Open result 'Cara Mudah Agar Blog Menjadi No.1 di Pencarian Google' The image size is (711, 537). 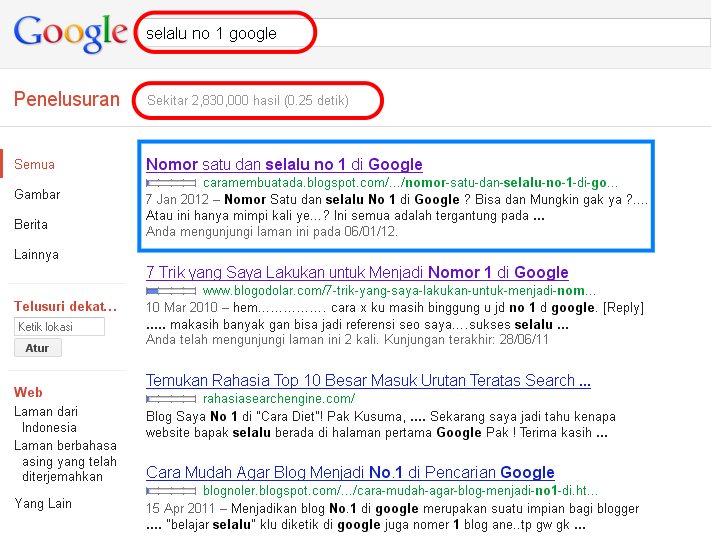click(x=350, y=472)
